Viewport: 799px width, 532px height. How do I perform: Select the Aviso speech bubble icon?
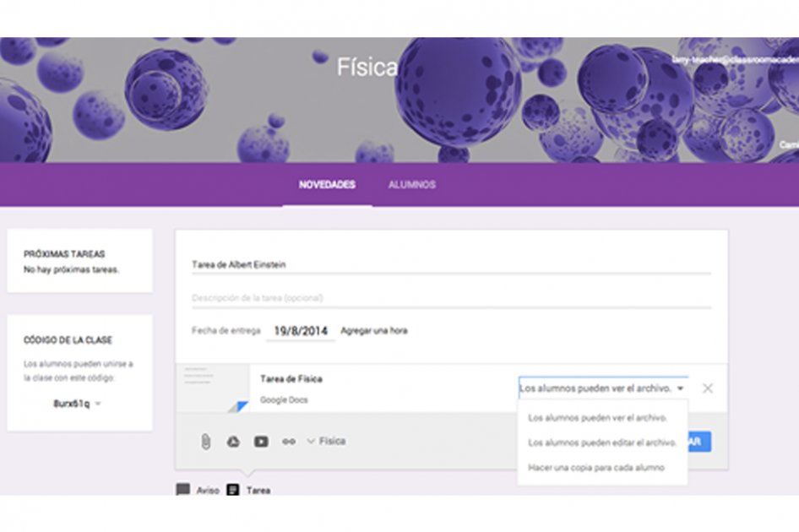click(x=183, y=490)
